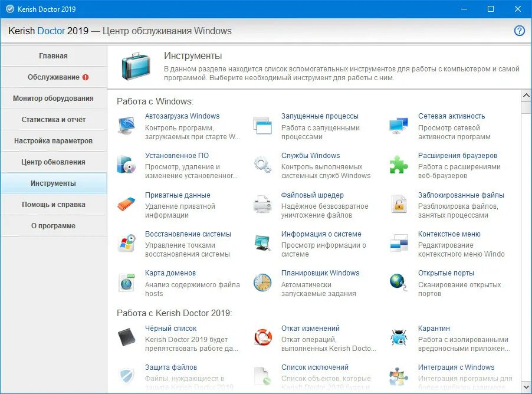Click the domain map hosts icon
This screenshot has width=532, height=394.
click(127, 283)
